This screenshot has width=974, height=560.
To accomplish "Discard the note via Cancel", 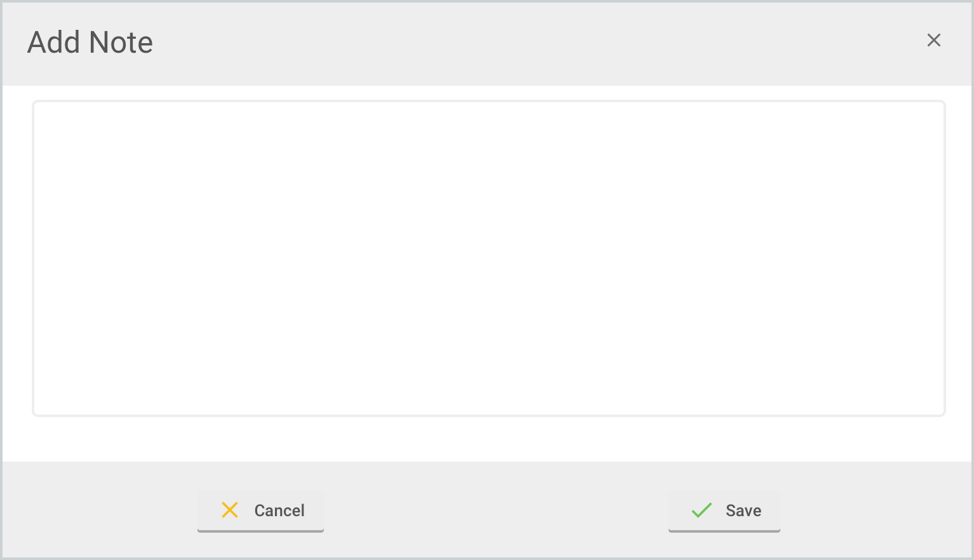I will click(x=260, y=510).
